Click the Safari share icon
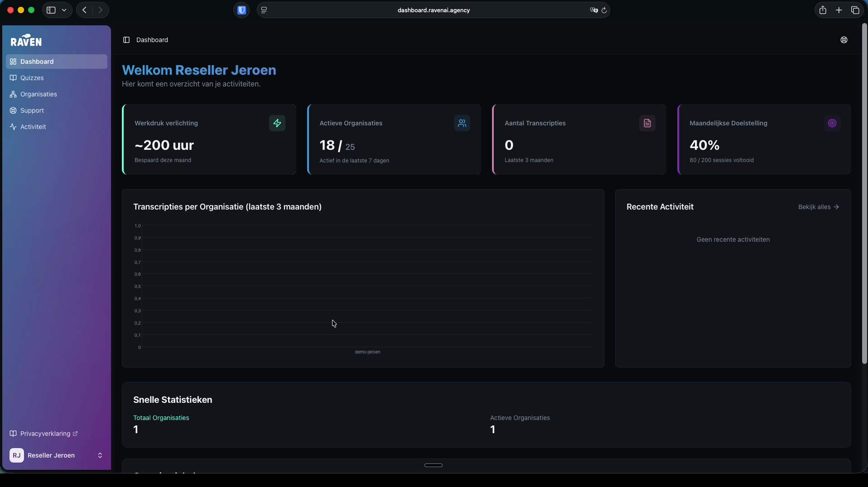 [x=823, y=10]
